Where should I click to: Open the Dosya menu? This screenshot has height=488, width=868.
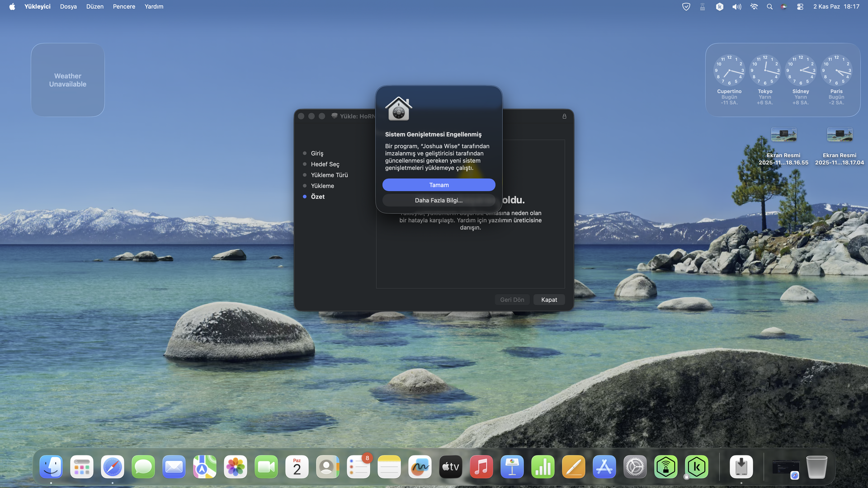click(x=68, y=6)
